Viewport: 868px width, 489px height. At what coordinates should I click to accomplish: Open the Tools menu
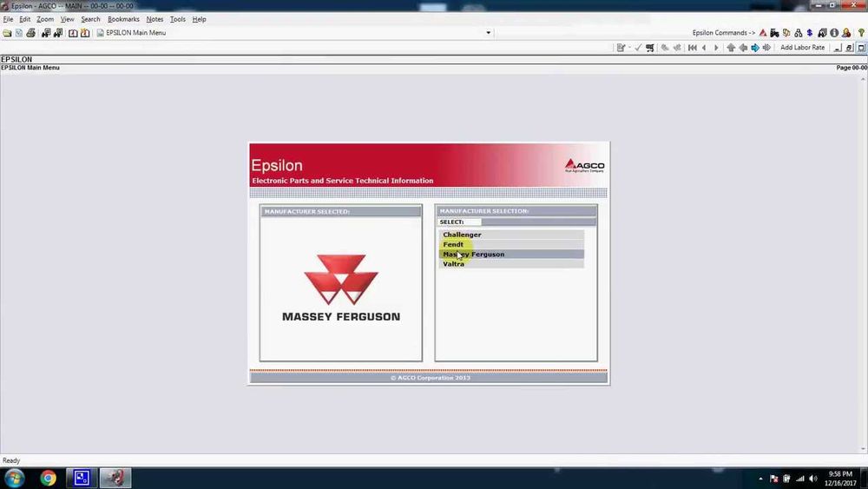coord(178,19)
